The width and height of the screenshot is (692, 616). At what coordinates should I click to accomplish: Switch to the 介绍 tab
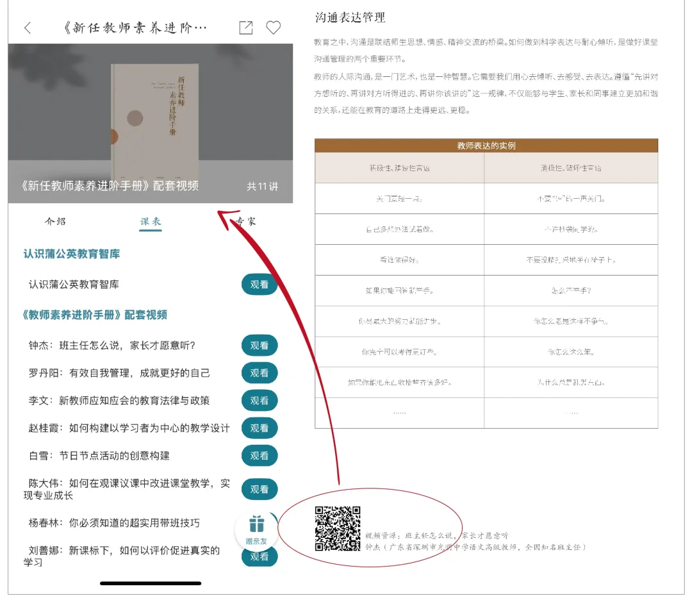(55, 222)
